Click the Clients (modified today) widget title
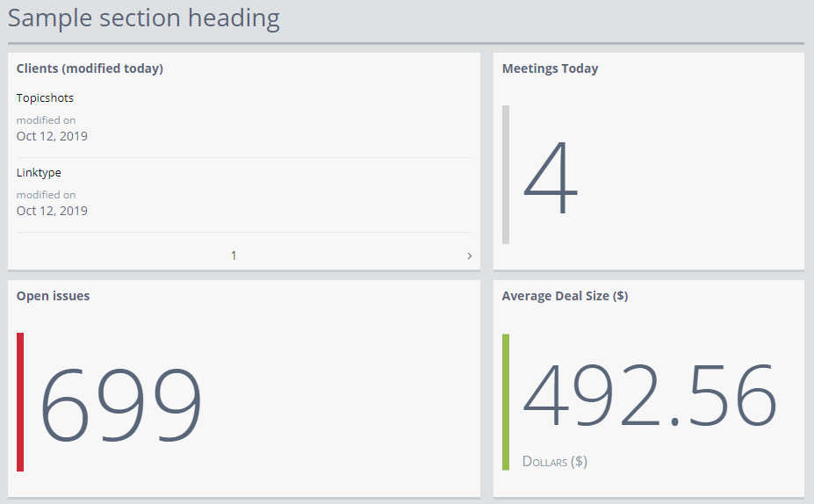The height and width of the screenshot is (504, 814). [x=90, y=68]
